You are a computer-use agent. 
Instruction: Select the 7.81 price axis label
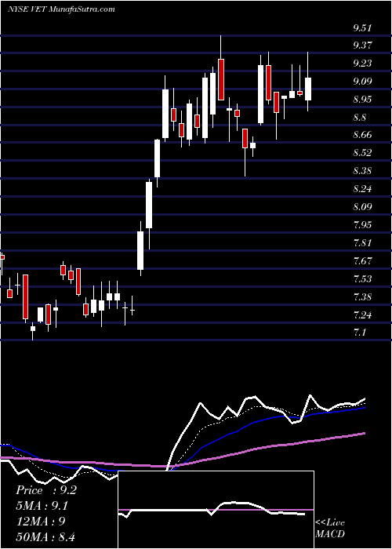pos(362,243)
